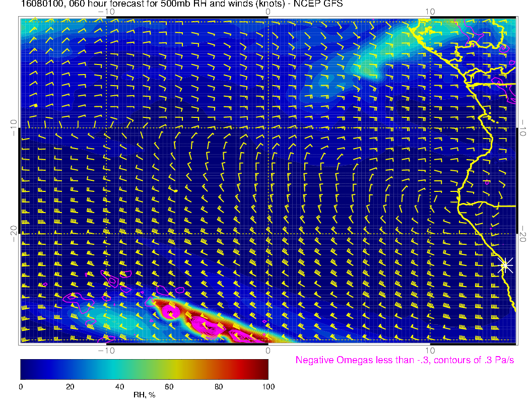Click the "-10" longitude label on bottom axis
Image resolution: width=532 pixels, height=411 pixels.
(106, 351)
